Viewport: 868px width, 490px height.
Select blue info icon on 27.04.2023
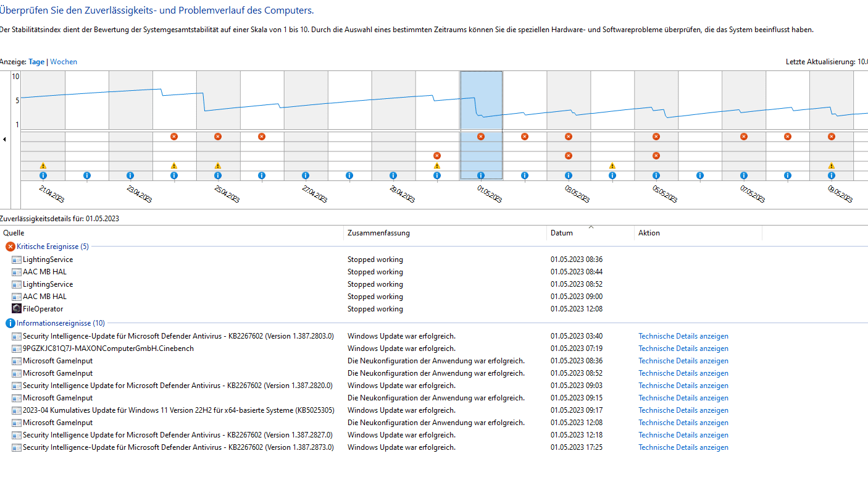[306, 175]
